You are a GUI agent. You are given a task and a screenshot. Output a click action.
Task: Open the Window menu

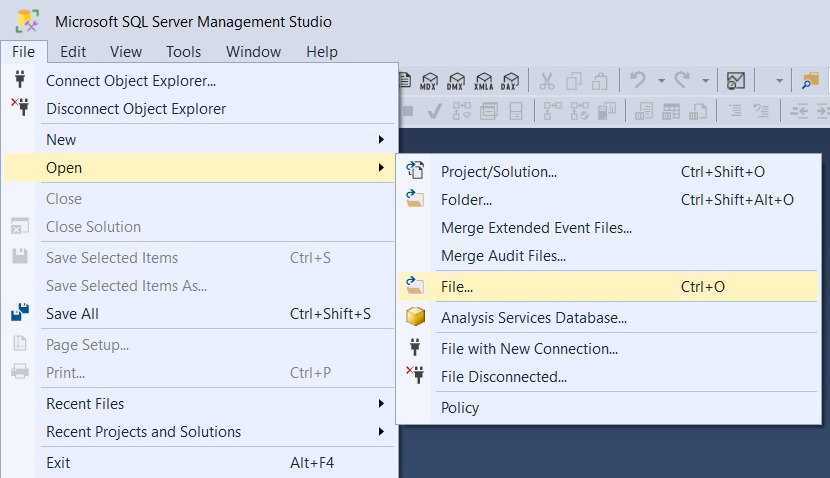[254, 51]
